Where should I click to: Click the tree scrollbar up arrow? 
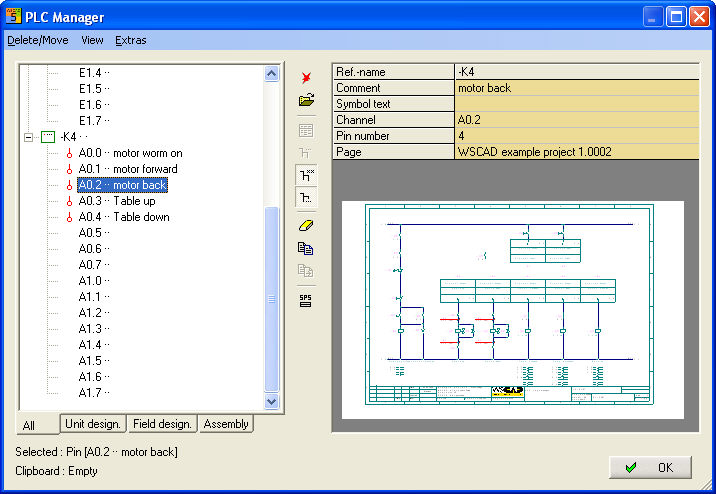pyautogui.click(x=272, y=74)
